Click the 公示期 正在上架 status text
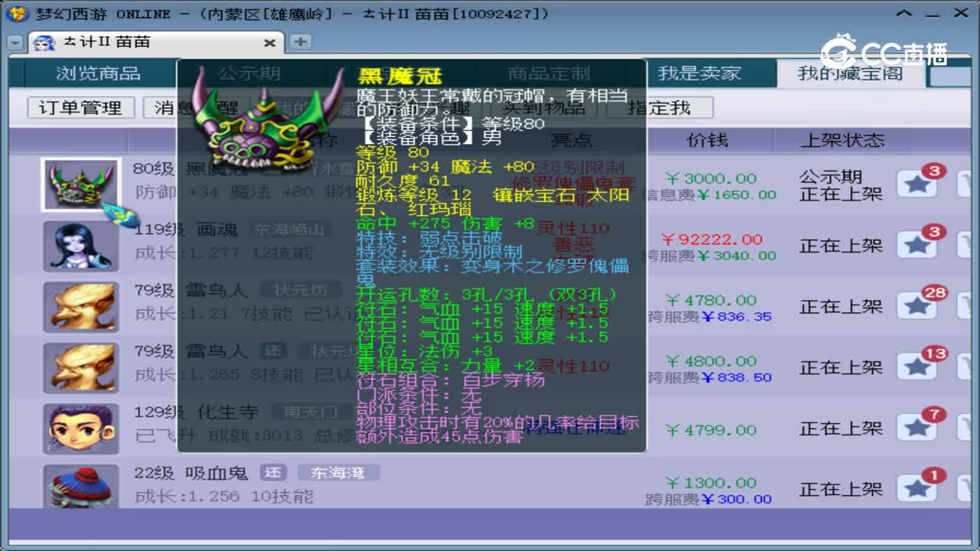The image size is (980, 551). 841,186
